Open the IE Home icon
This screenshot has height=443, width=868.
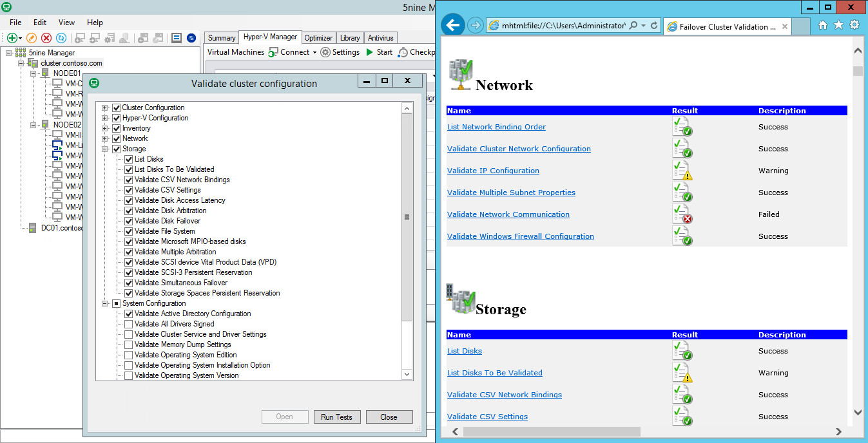823,25
